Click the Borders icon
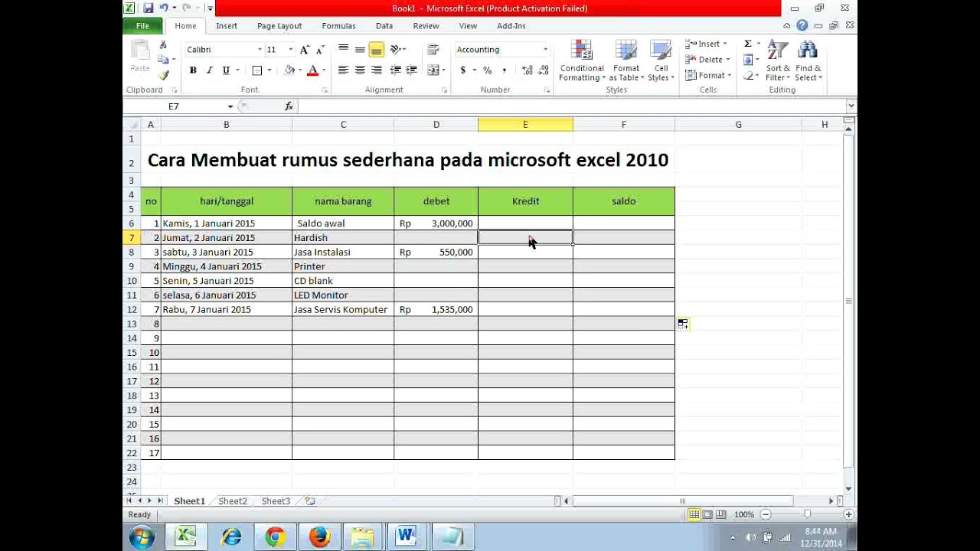 257,70
